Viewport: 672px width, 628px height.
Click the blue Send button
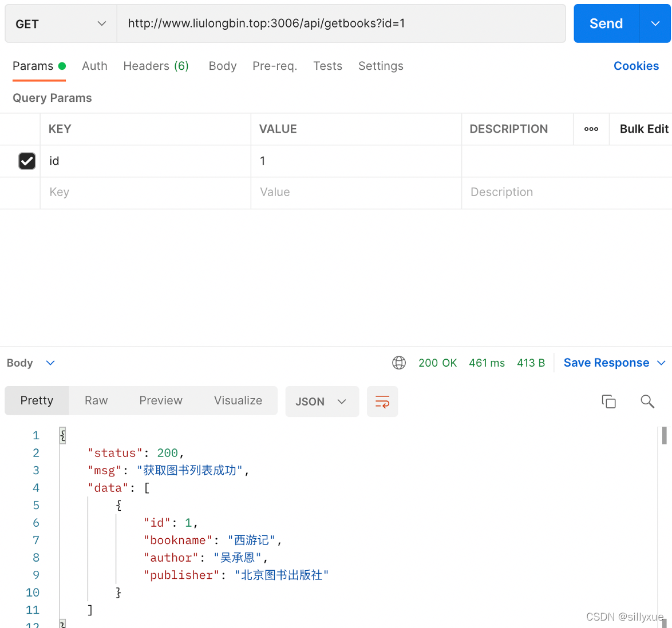[606, 23]
